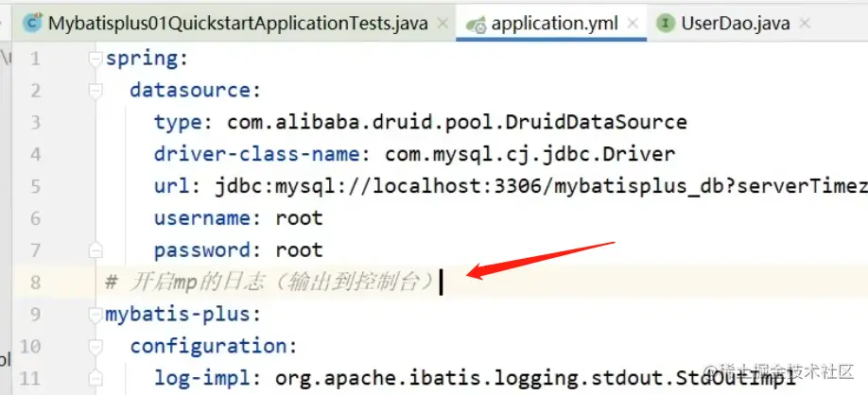The height and width of the screenshot is (395, 868).
Task: Place cursor on 'spring:' key
Action: coord(148,59)
